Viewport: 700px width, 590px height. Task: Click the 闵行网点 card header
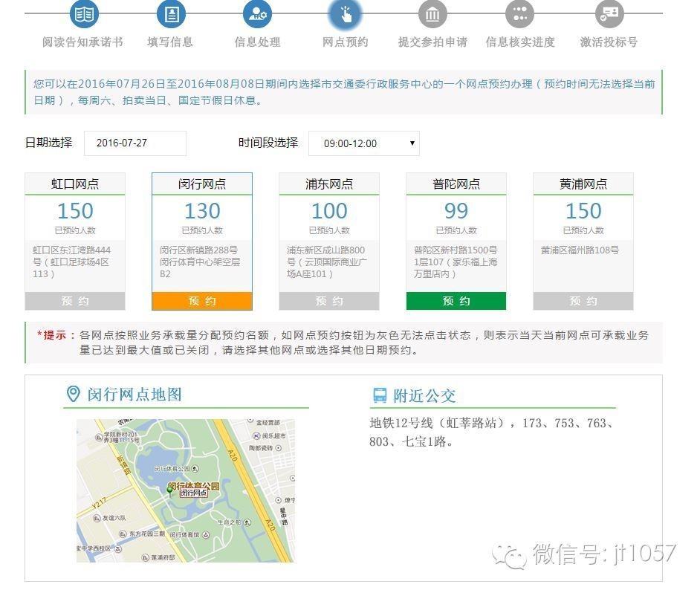coord(202,184)
